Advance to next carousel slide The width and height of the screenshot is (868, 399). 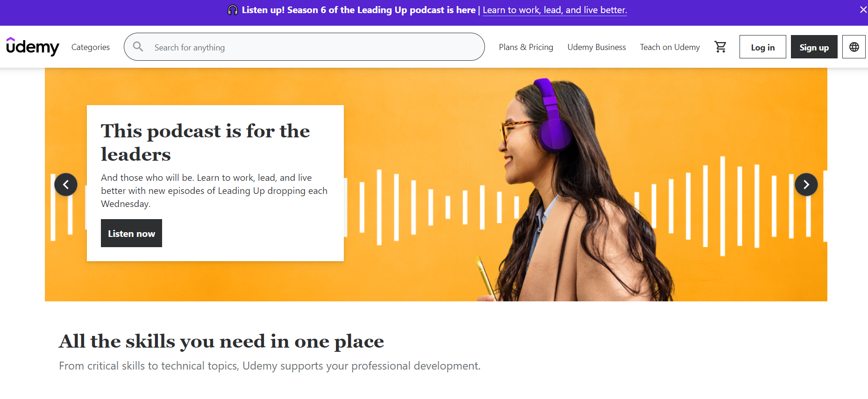806,185
